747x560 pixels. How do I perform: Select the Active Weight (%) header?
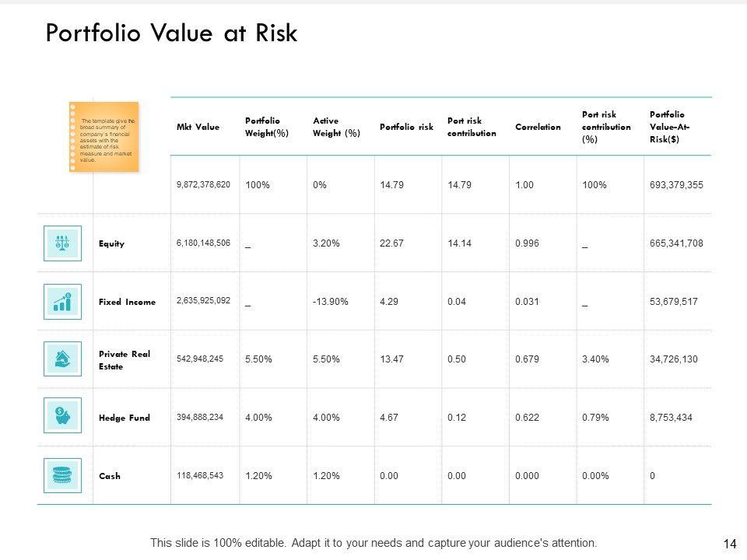pyautogui.click(x=336, y=127)
